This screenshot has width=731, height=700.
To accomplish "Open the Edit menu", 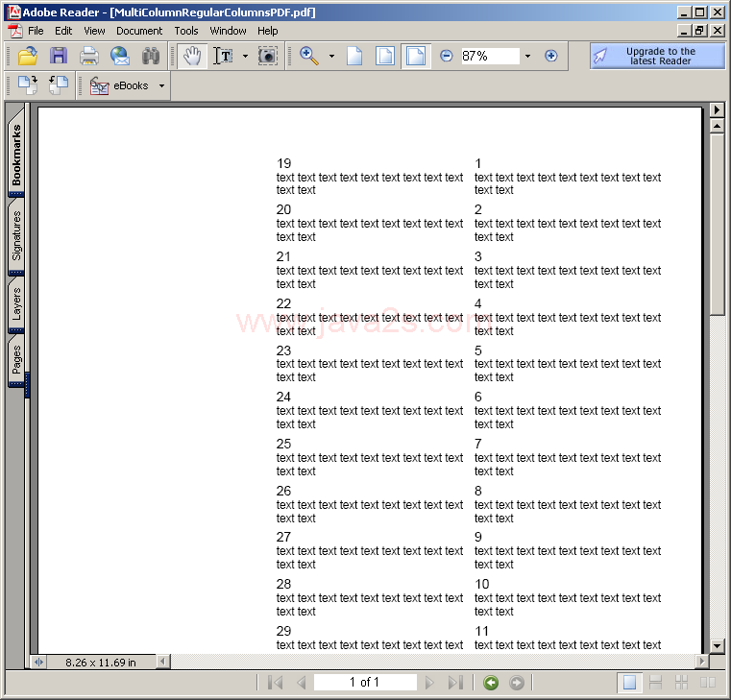I will point(63,31).
